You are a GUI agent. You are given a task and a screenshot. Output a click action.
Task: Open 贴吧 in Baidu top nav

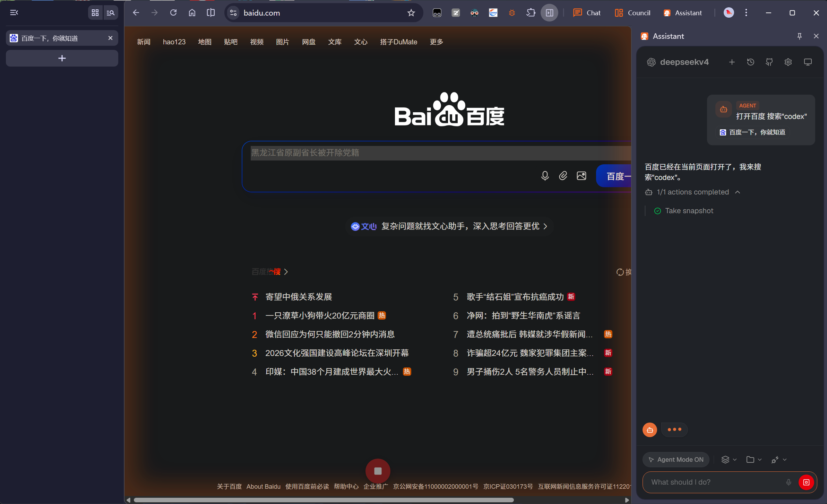pos(231,42)
